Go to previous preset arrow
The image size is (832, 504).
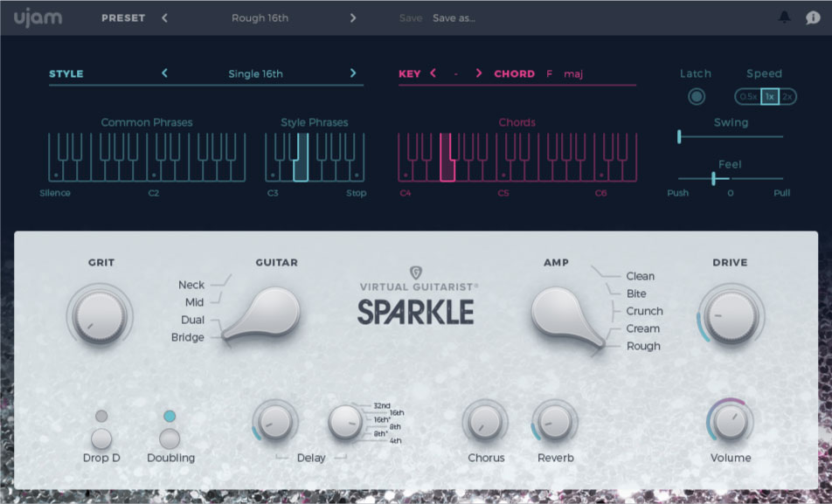164,18
